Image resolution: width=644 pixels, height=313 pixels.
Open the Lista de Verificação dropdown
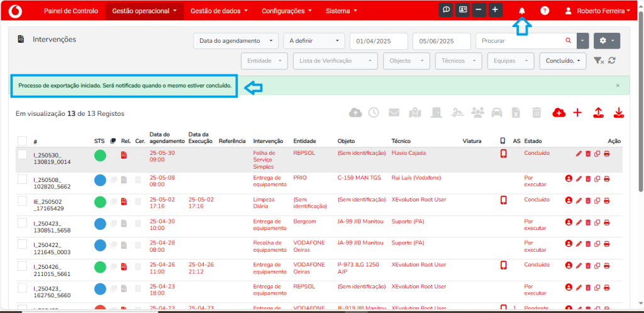(x=336, y=60)
